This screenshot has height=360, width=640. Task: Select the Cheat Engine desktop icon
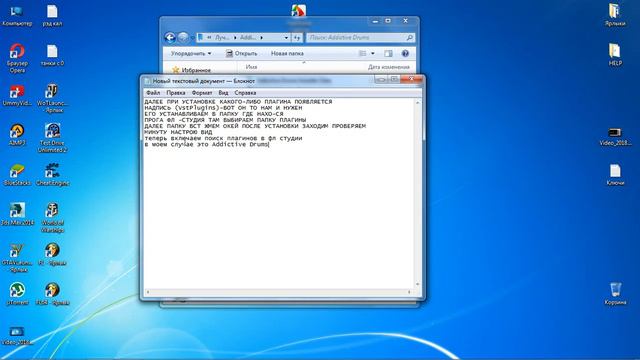(52, 175)
